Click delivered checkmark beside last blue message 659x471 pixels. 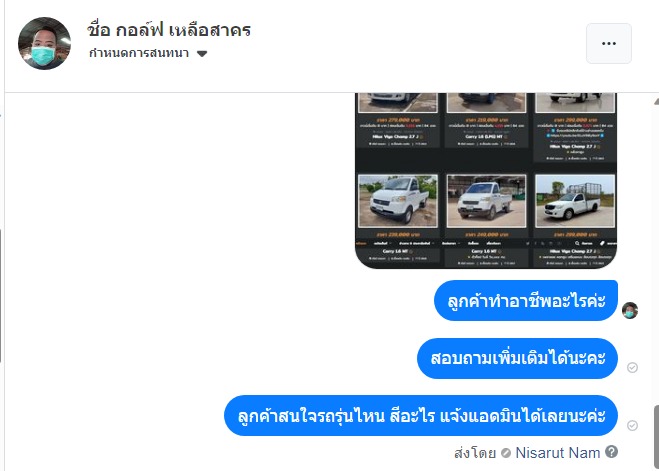click(x=632, y=426)
